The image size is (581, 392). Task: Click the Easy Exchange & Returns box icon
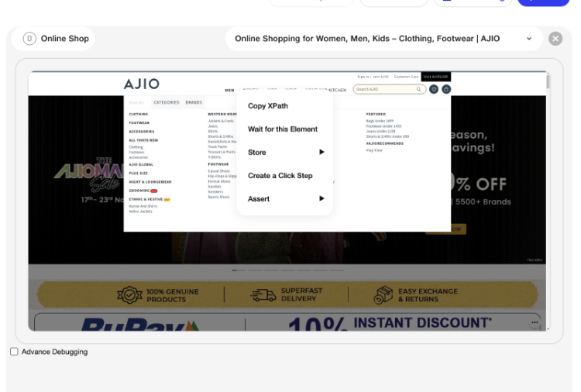click(383, 295)
